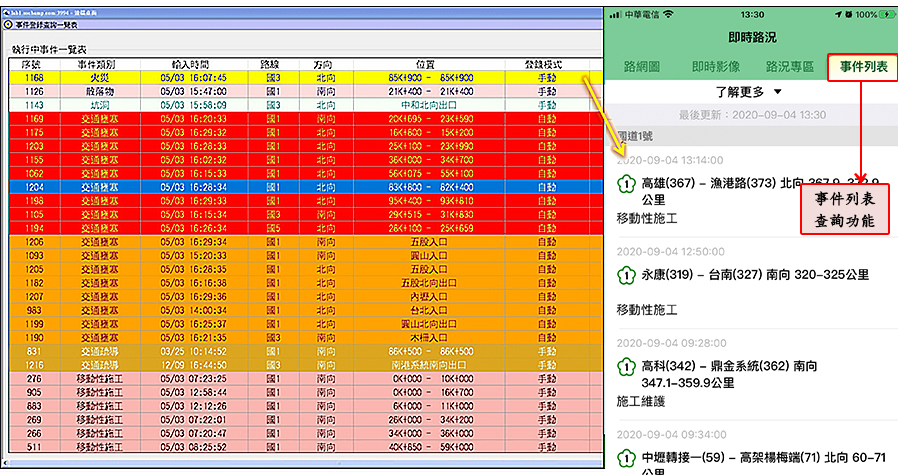Select pink 移動性施工 row 511
The image size is (898, 475).
point(304,447)
